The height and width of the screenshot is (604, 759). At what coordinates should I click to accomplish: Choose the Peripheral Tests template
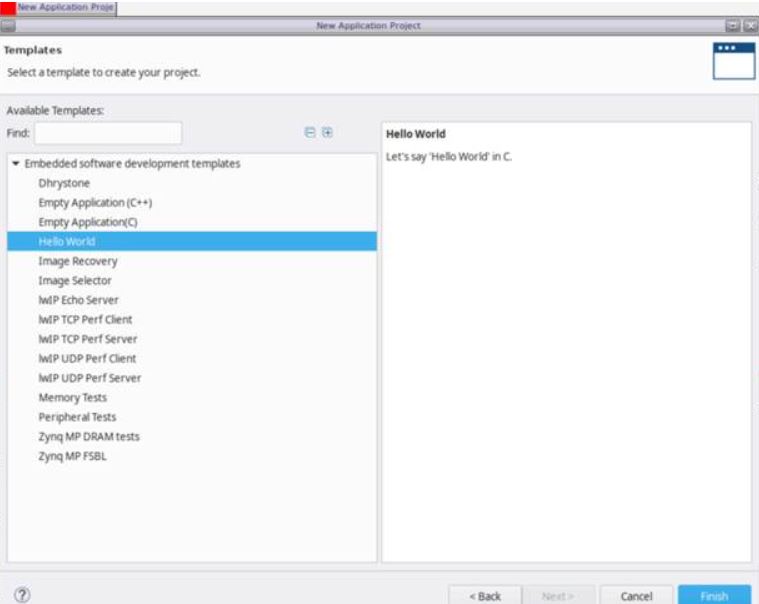point(77,417)
